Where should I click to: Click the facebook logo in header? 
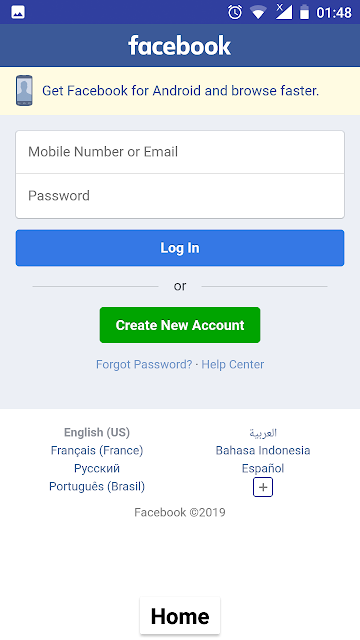180,45
